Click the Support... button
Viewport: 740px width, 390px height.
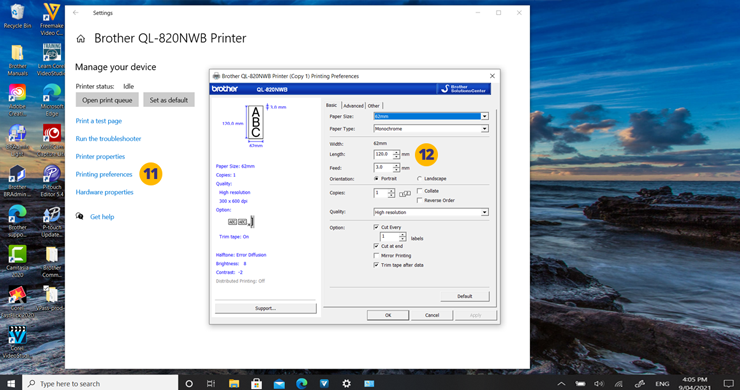tap(265, 308)
